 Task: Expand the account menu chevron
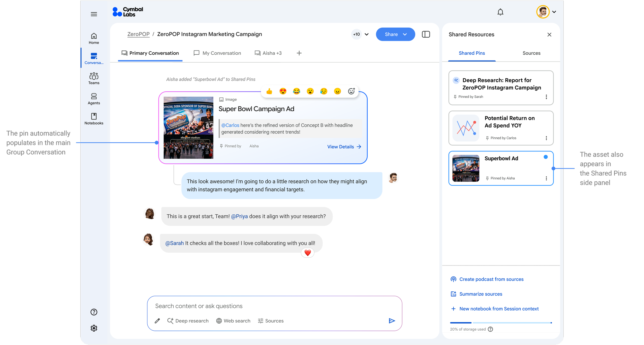tap(554, 12)
